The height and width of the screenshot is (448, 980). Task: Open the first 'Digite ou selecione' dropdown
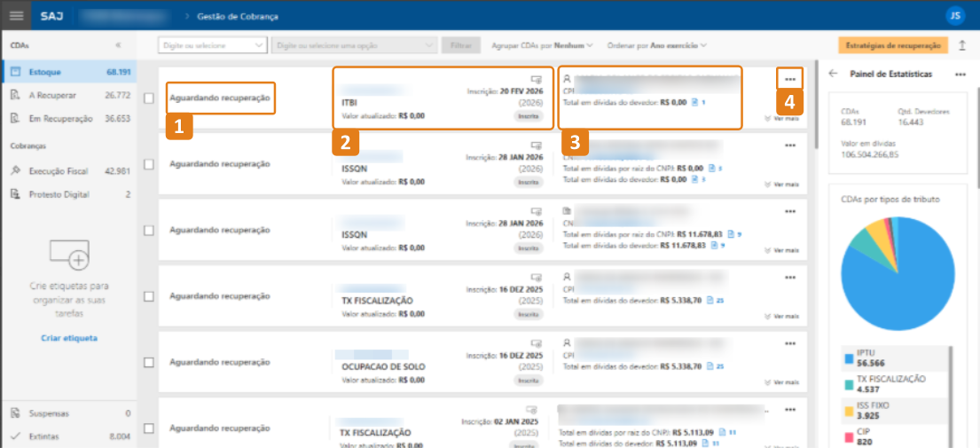(212, 44)
